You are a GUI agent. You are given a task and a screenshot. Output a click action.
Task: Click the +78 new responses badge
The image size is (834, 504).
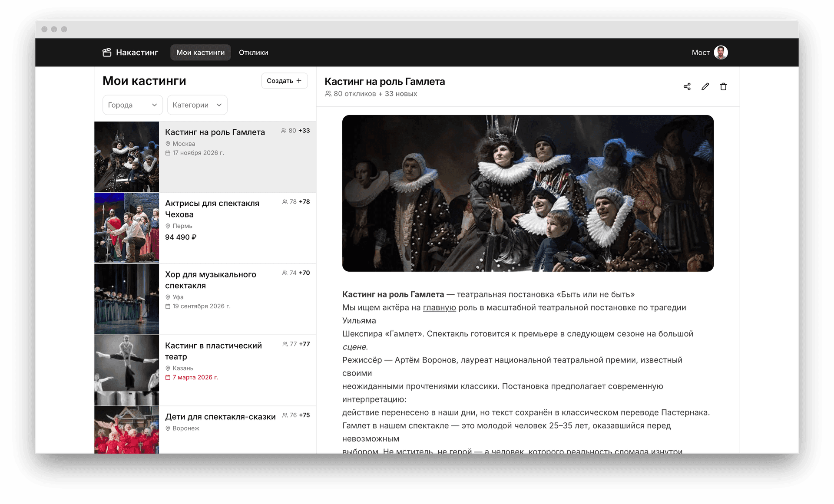pos(304,202)
